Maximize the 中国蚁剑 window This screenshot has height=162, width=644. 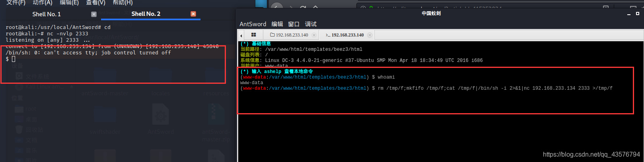pyautogui.click(x=638, y=13)
